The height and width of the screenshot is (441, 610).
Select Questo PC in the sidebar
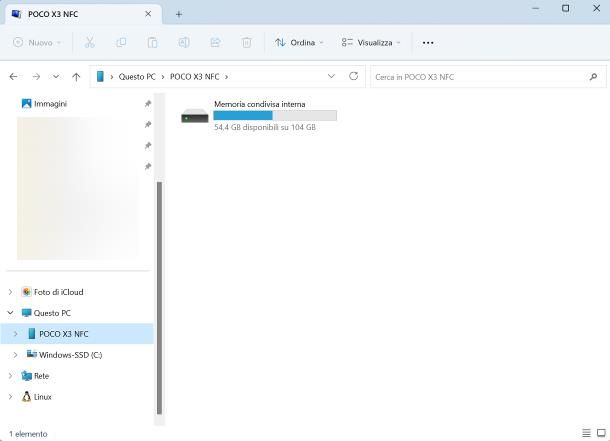(52, 313)
